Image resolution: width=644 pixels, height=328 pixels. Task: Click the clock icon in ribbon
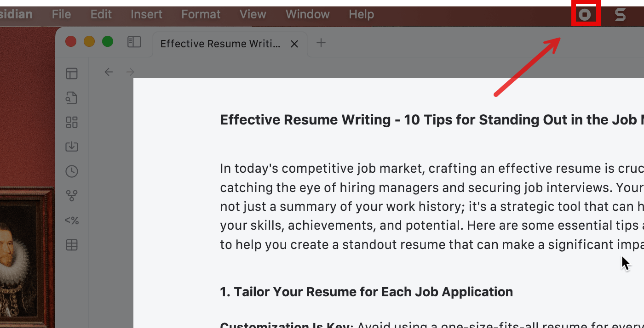pos(72,171)
